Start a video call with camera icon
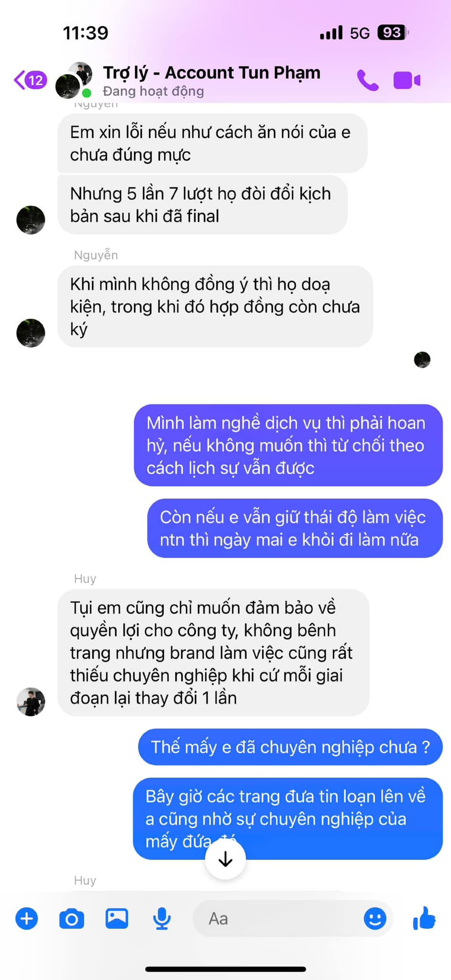The image size is (451, 980). click(x=407, y=80)
